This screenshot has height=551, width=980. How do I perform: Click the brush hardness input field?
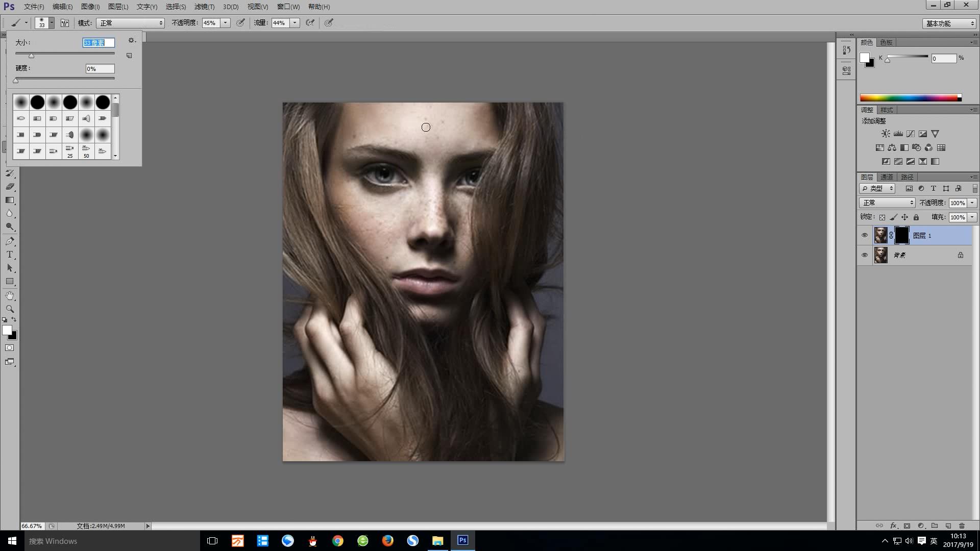pos(100,69)
